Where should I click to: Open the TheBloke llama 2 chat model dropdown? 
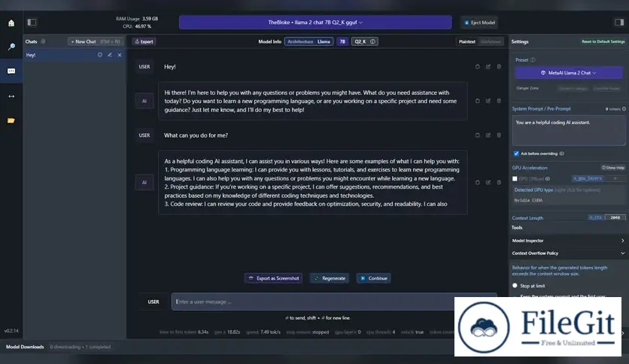[315, 23]
